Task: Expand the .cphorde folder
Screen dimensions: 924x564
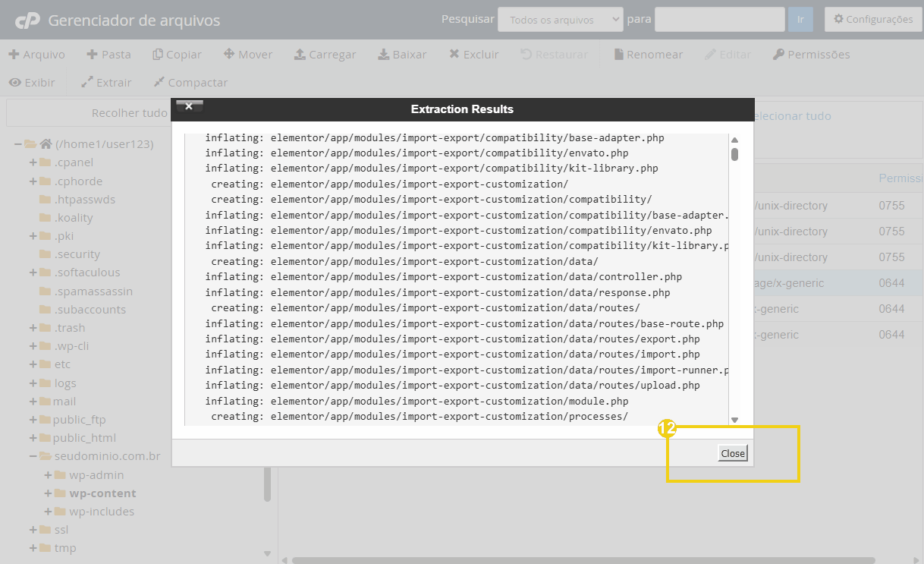Action: pos(33,181)
